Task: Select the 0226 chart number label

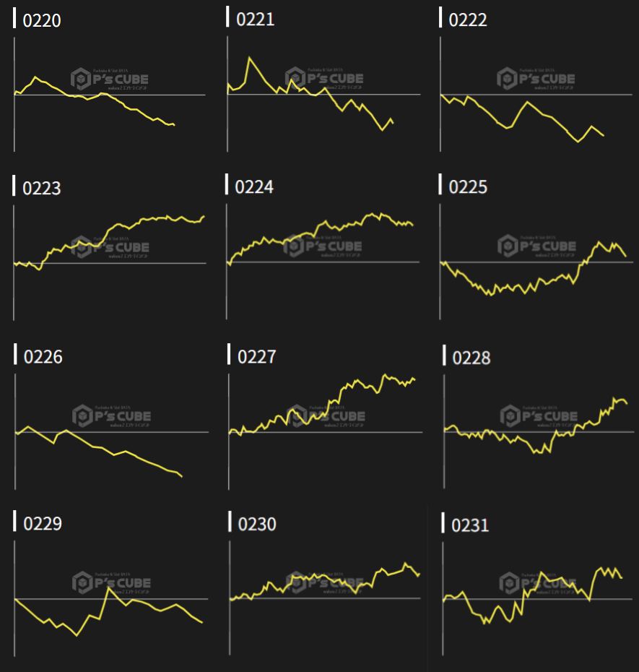Action: tap(43, 357)
